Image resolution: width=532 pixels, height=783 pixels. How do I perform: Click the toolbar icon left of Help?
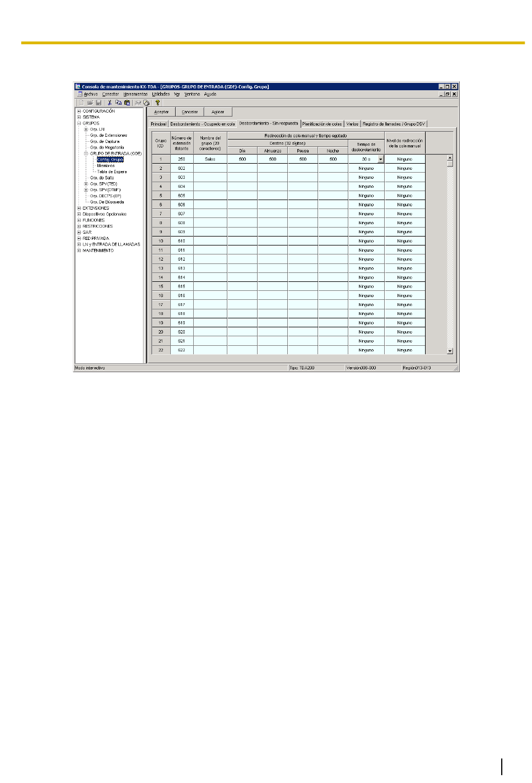[147, 103]
